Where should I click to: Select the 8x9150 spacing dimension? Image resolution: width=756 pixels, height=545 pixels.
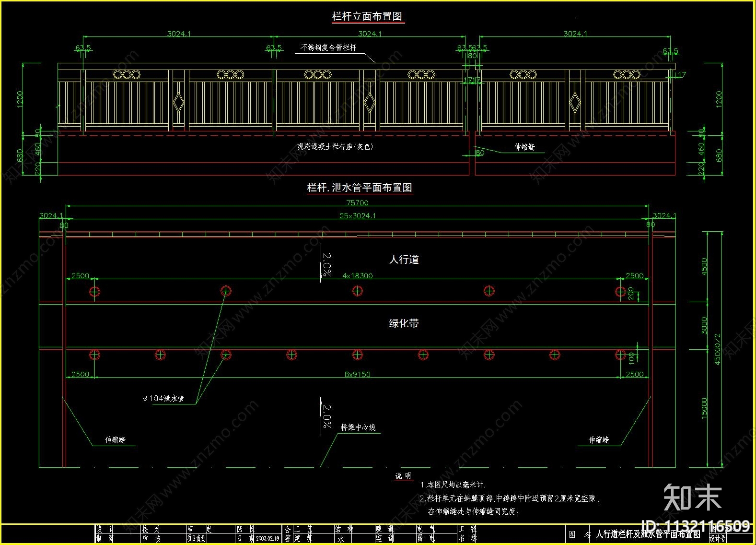[358, 374]
